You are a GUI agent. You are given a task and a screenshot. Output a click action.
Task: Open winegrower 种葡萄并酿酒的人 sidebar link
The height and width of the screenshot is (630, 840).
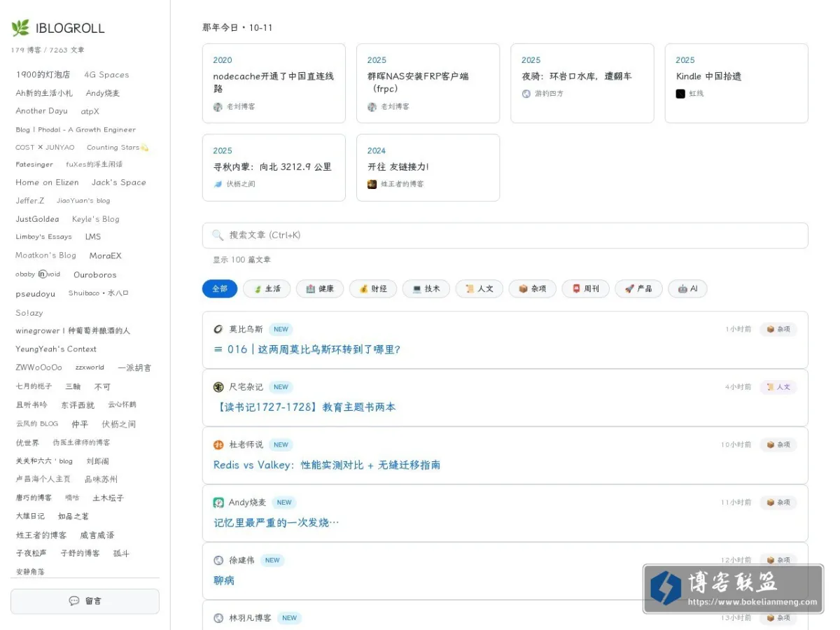pos(73,331)
